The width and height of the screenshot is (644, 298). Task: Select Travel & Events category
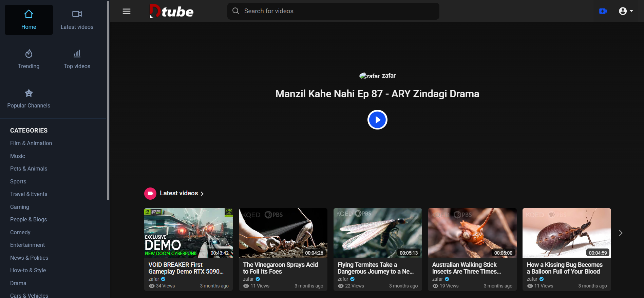coord(29,194)
